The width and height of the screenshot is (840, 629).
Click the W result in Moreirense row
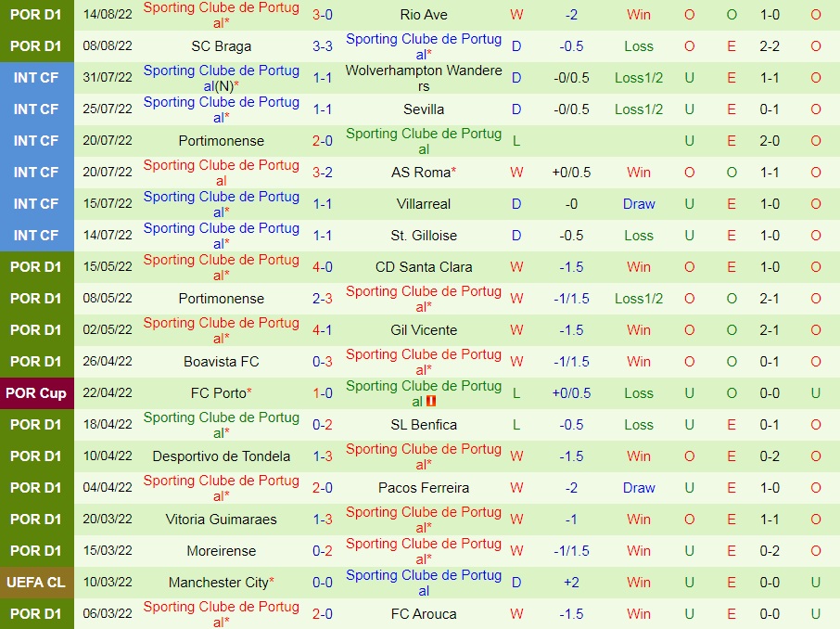[516, 551]
